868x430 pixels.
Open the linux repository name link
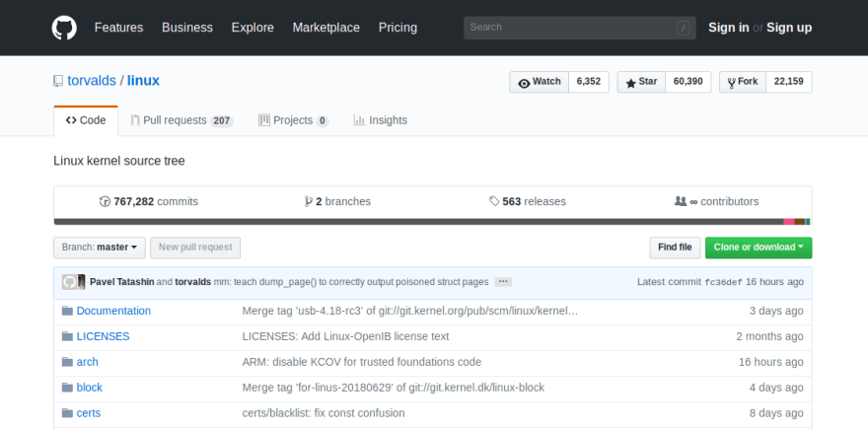tap(143, 81)
